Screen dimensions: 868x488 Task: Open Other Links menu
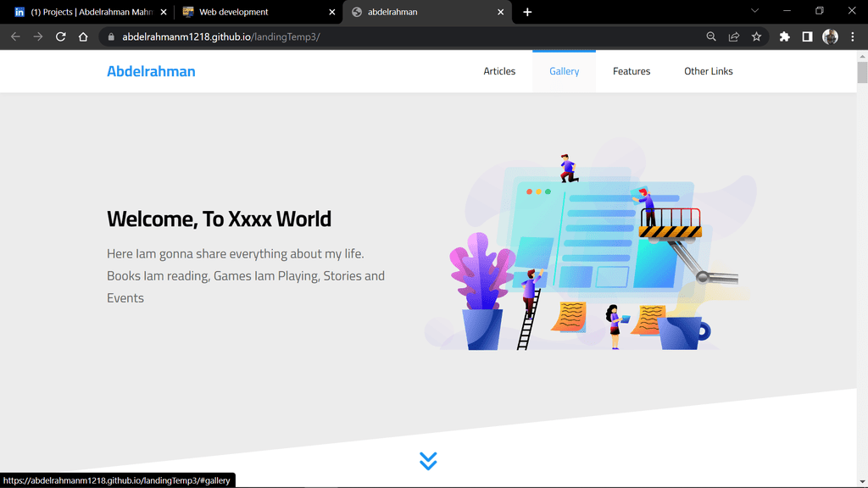pos(708,71)
